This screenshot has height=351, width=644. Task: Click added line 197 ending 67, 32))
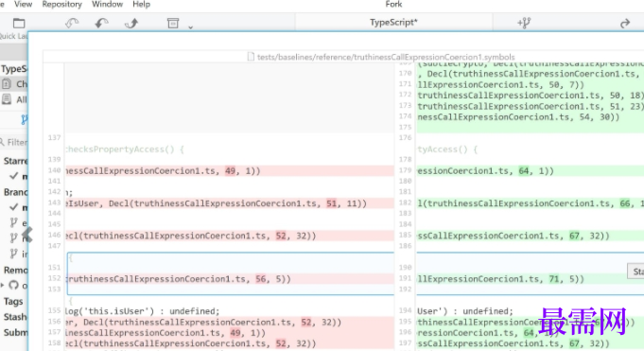point(531,343)
